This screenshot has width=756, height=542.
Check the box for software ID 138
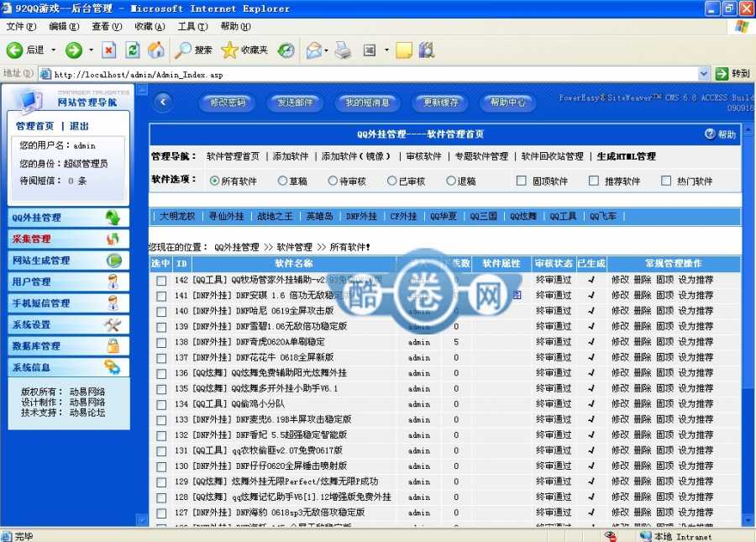pyautogui.click(x=161, y=342)
